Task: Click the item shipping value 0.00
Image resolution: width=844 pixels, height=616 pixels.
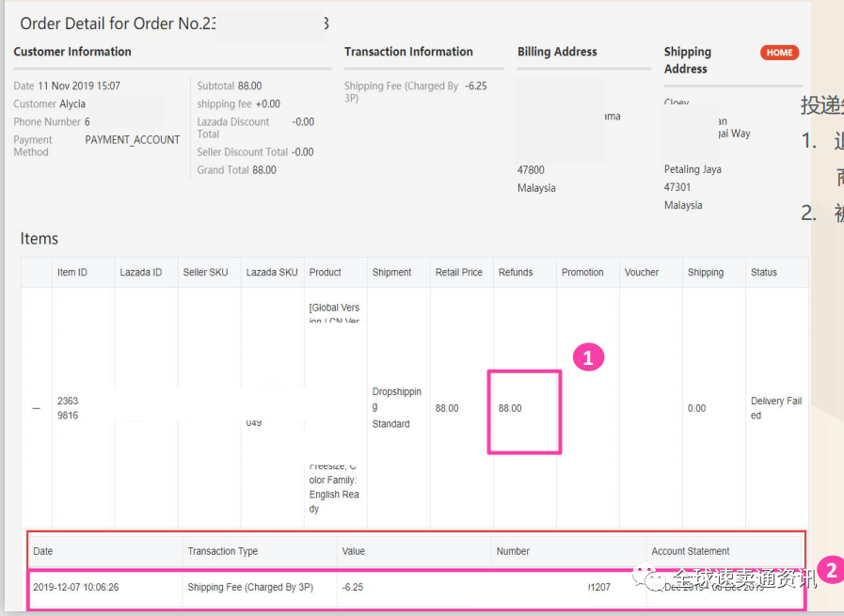Action: [x=696, y=408]
